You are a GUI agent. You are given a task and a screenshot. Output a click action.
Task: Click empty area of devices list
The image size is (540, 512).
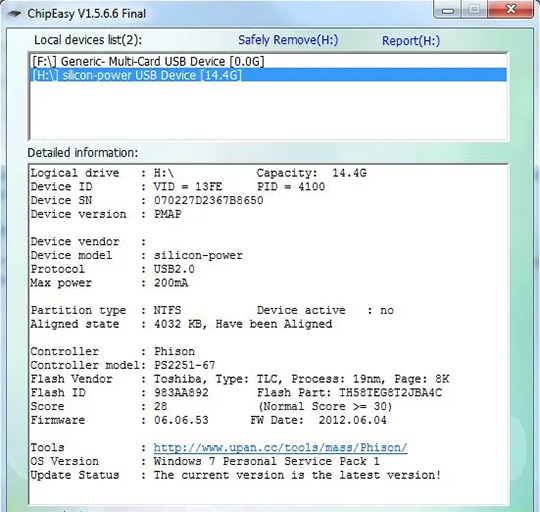pos(268,110)
